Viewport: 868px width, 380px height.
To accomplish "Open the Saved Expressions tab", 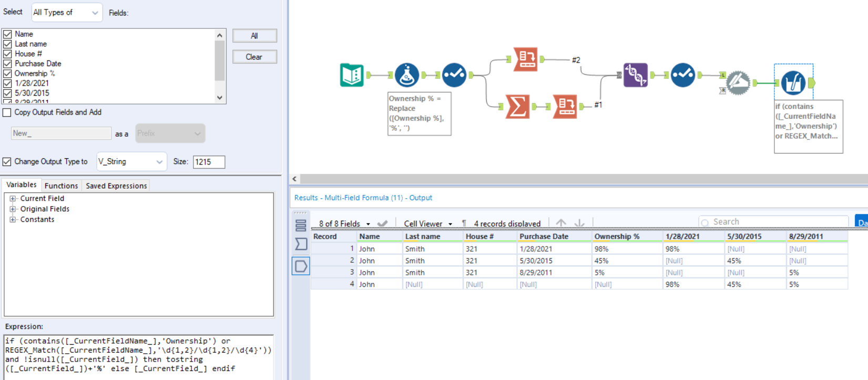I will pos(116,186).
